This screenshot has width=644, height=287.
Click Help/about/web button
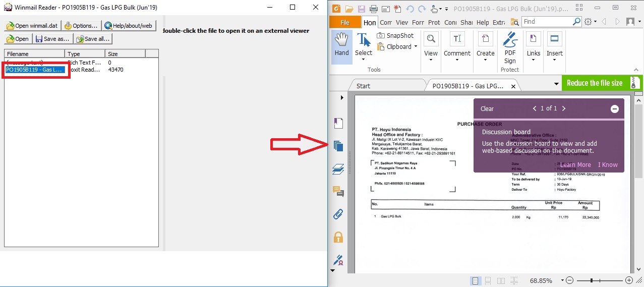(x=129, y=26)
